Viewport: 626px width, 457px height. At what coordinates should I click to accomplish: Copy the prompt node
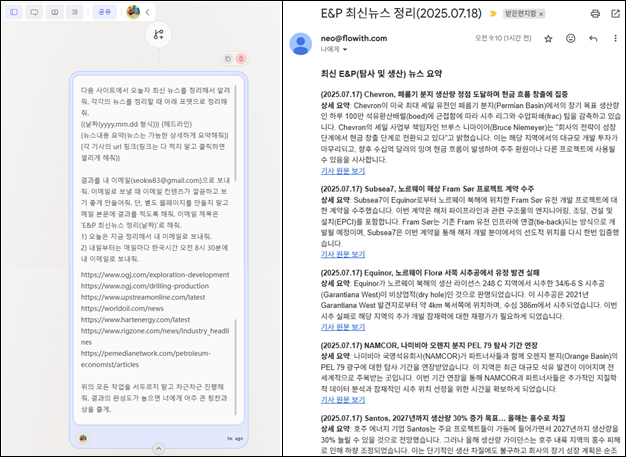coord(228,59)
